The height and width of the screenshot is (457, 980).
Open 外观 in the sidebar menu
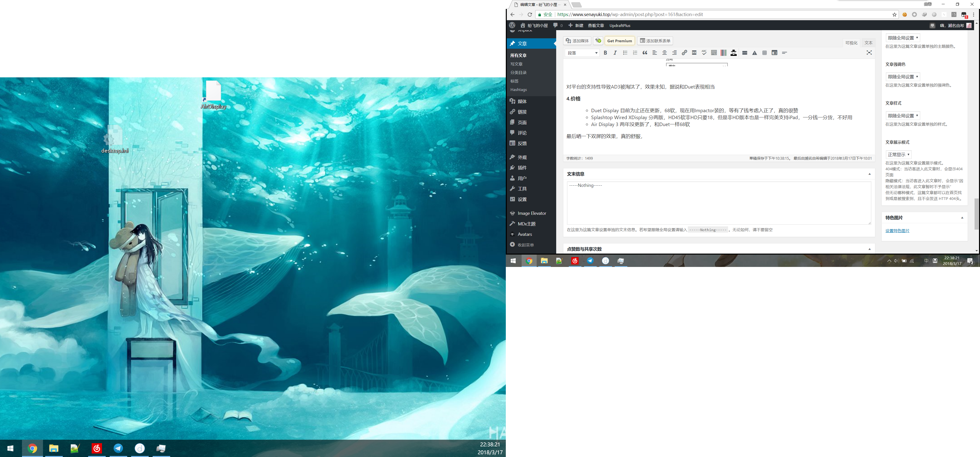coord(531,157)
